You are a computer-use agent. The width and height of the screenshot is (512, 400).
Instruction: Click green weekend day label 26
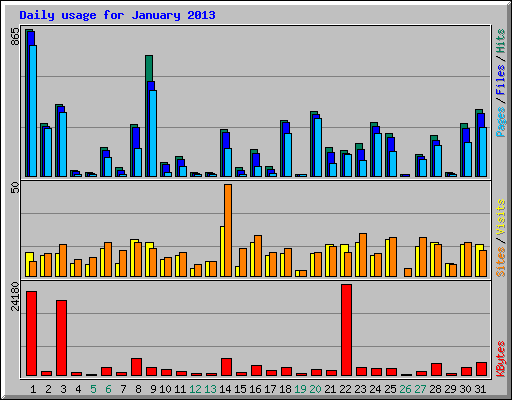(405, 389)
